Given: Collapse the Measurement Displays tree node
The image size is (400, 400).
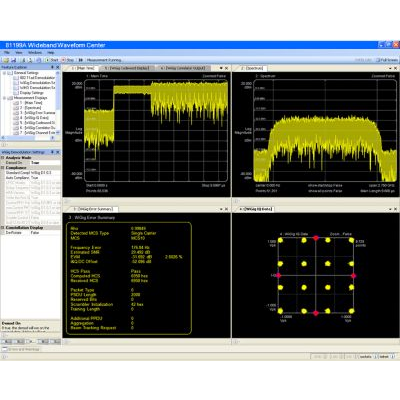Looking at the screenshot, I should pyautogui.click(x=5, y=98).
